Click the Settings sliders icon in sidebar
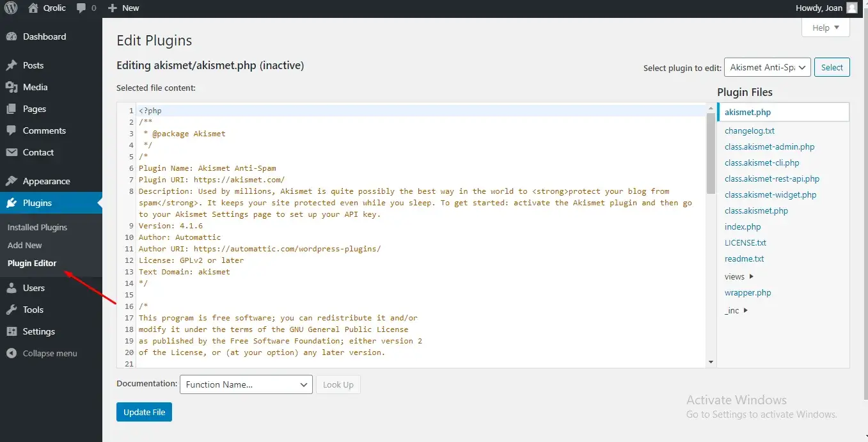Image resolution: width=868 pixels, height=442 pixels. [x=12, y=331]
